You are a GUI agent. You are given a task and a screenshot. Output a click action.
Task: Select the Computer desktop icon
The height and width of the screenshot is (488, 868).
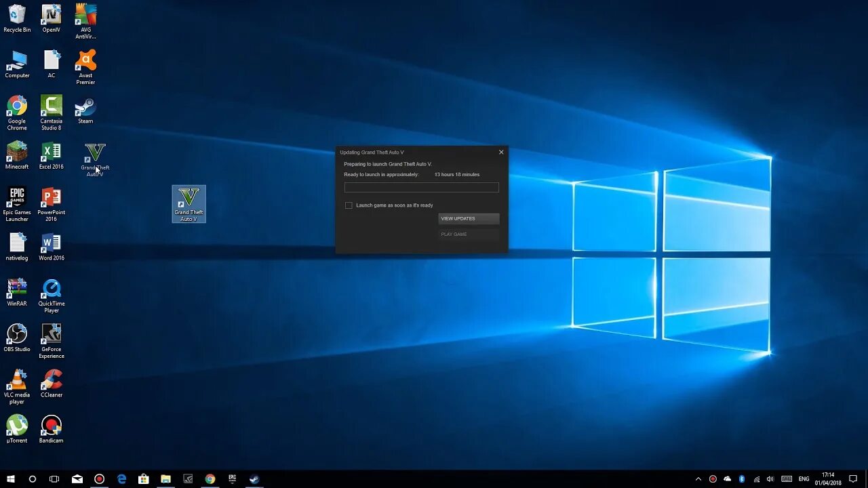(x=17, y=64)
